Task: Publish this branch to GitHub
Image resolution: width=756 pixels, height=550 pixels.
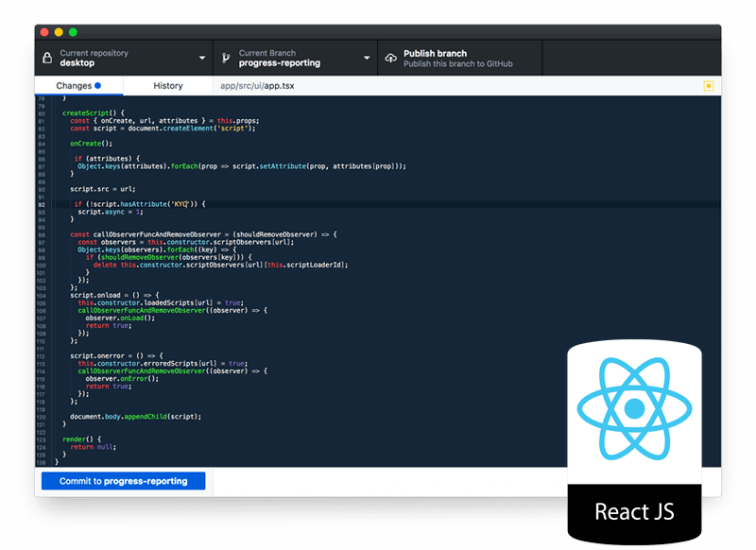Action: point(458,59)
